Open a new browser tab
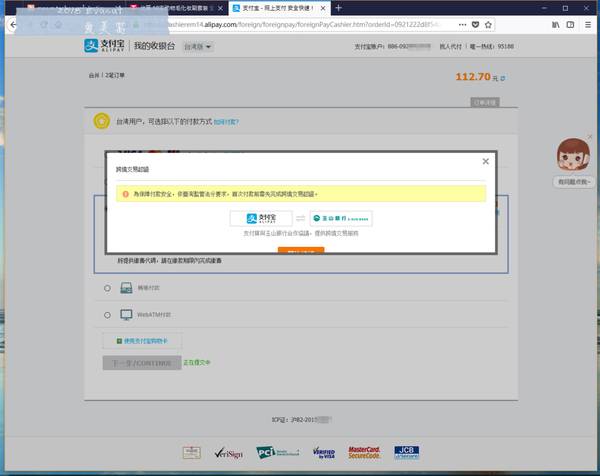The height and width of the screenshot is (476, 600). [x=338, y=8]
